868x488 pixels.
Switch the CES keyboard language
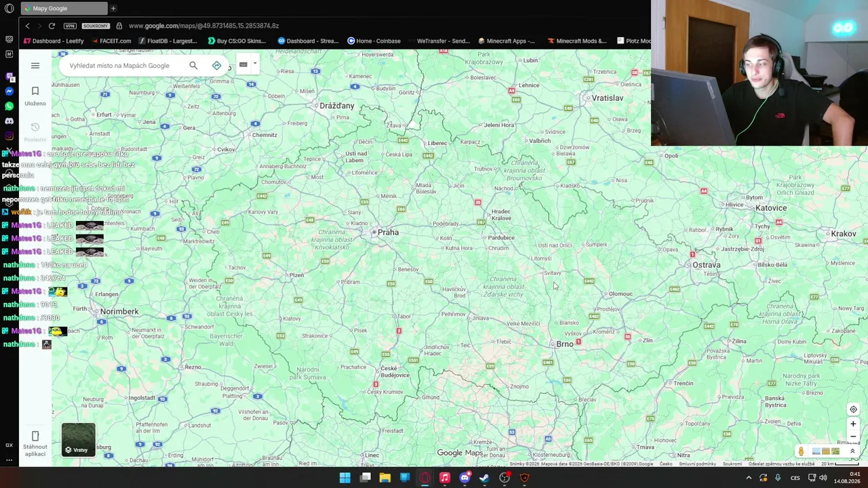pyautogui.click(x=795, y=478)
